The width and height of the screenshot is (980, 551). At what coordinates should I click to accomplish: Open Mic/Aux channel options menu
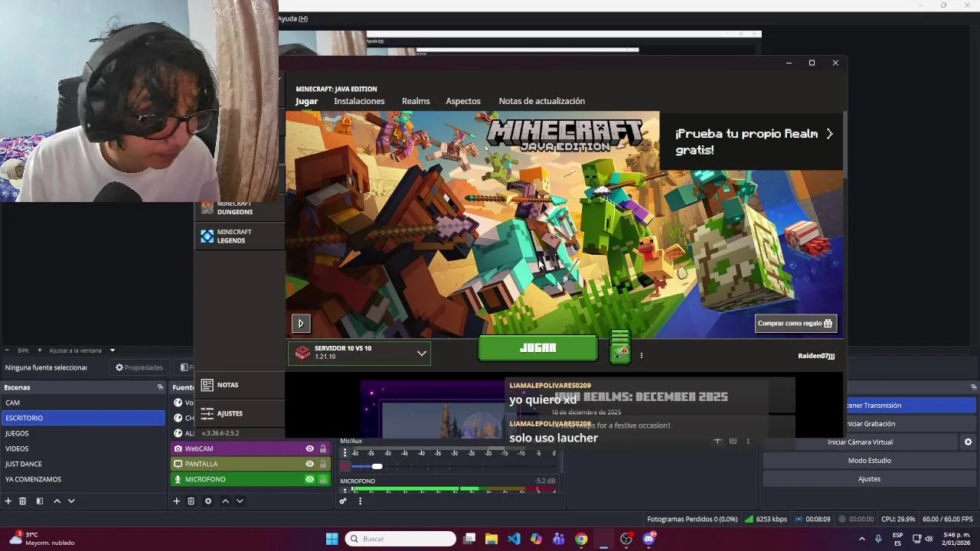[x=345, y=453]
